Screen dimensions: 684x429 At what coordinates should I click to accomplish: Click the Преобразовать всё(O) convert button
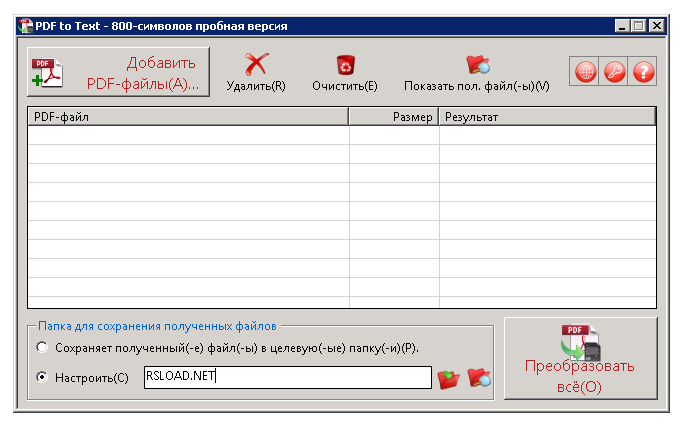tap(581, 358)
